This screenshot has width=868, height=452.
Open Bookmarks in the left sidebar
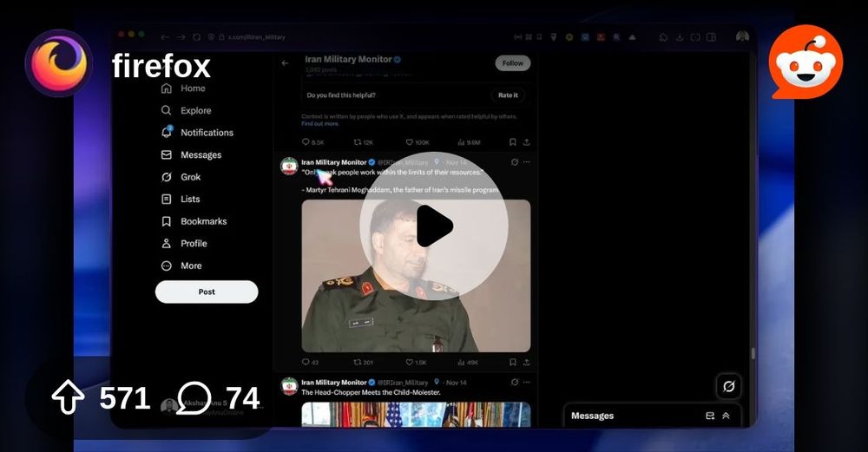pyautogui.click(x=194, y=221)
